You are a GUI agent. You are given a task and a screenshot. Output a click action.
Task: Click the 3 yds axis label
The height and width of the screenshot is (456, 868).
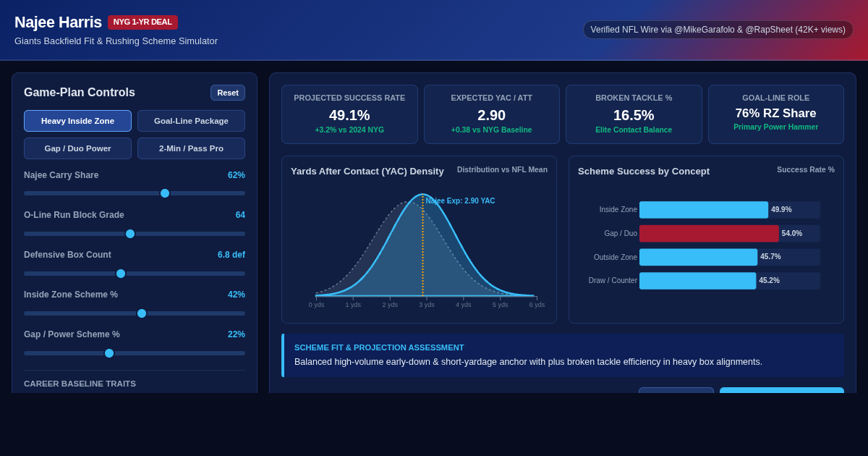coord(427,305)
